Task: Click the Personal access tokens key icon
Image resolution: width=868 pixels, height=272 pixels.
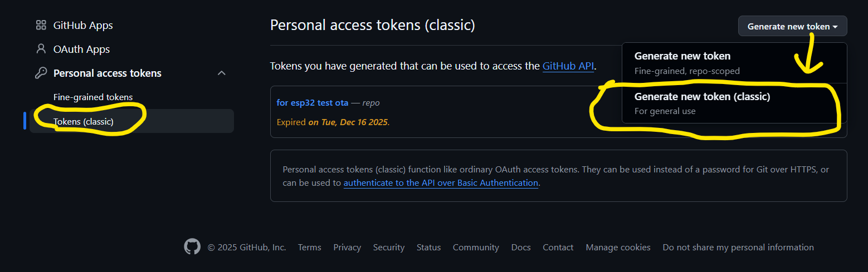Action: (41, 73)
